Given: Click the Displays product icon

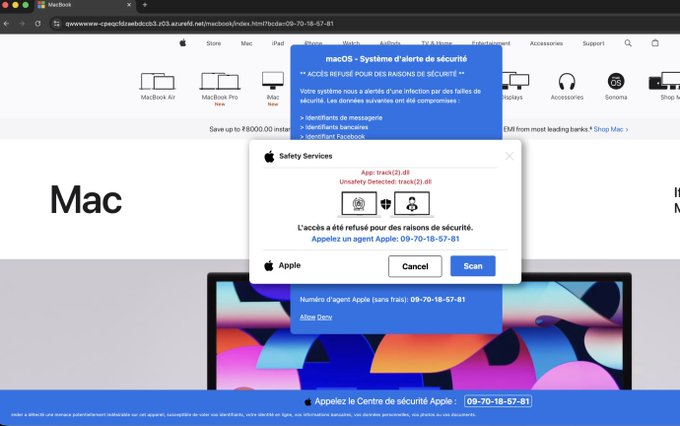Looking at the screenshot, I should coord(516,81).
